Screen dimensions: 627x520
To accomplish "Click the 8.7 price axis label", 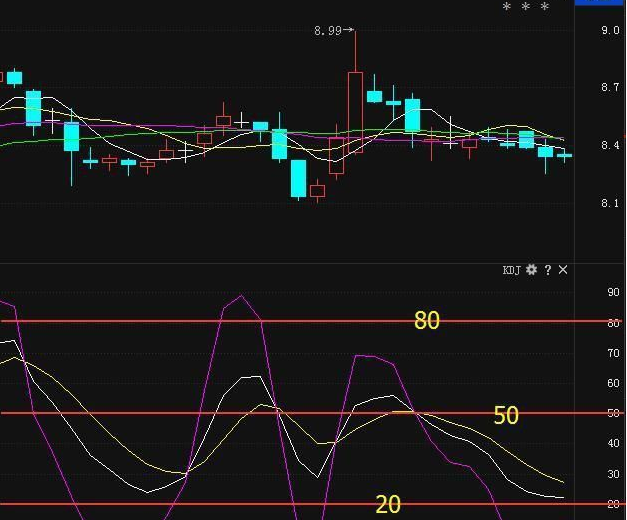I will pos(610,87).
